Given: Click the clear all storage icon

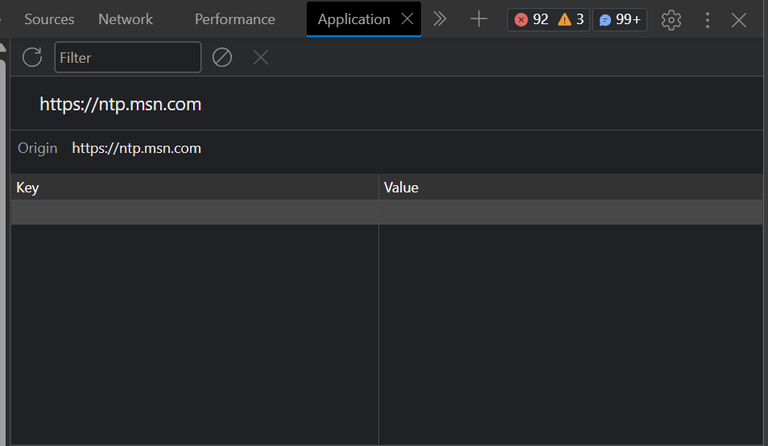Looking at the screenshot, I should (222, 57).
